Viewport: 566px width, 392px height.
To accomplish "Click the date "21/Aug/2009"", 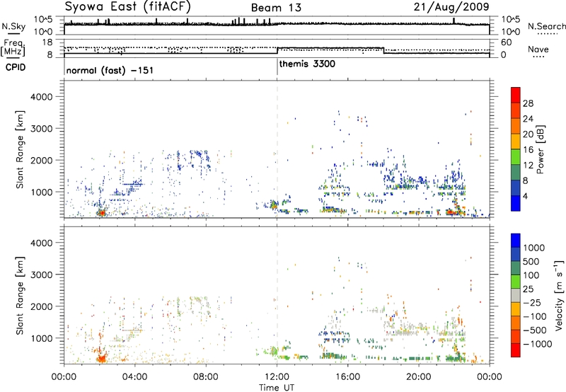I will tap(451, 6).
